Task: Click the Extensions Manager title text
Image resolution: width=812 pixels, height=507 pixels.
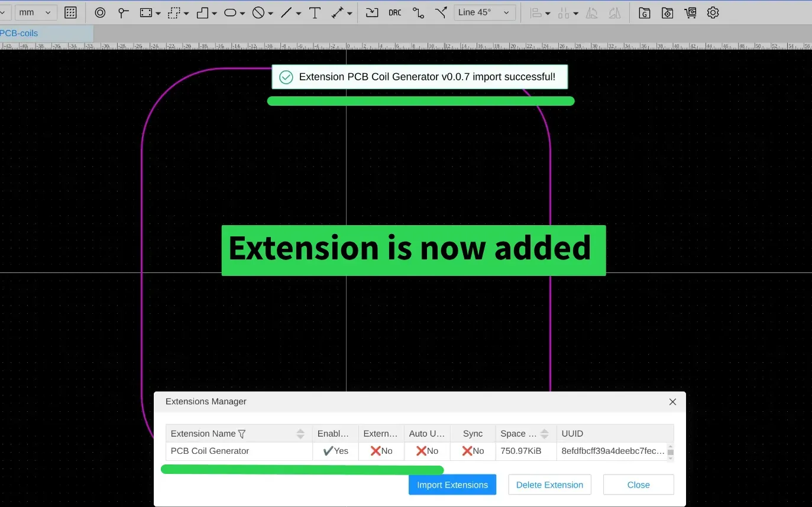Action: (x=206, y=402)
